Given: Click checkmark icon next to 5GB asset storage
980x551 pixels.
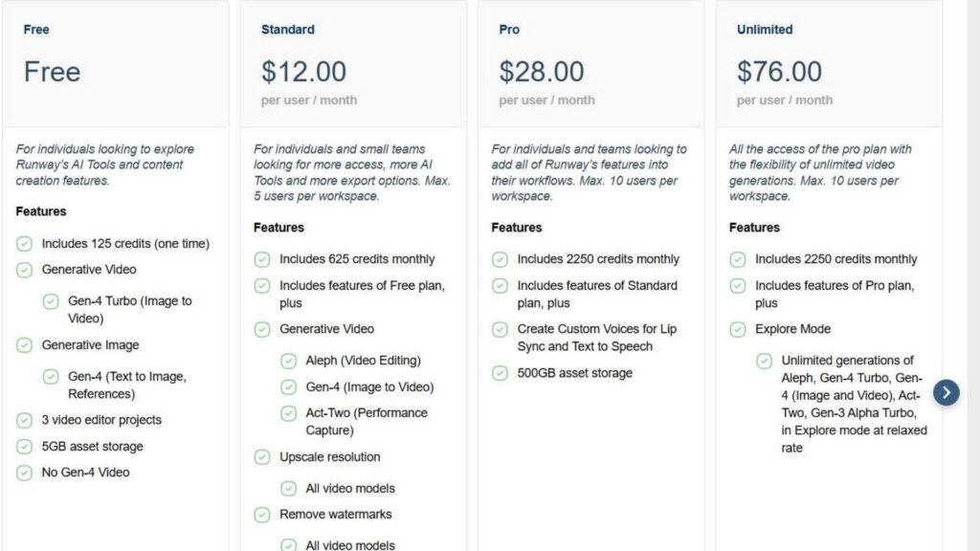Looking at the screenshot, I should pos(24,447).
